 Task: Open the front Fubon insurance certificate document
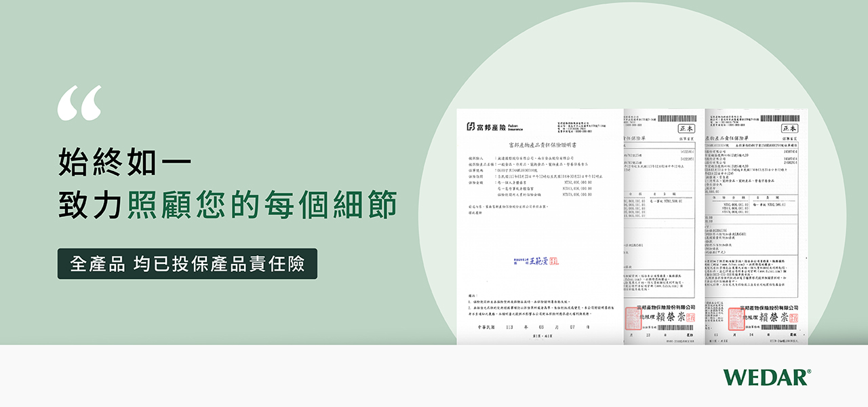(540, 227)
